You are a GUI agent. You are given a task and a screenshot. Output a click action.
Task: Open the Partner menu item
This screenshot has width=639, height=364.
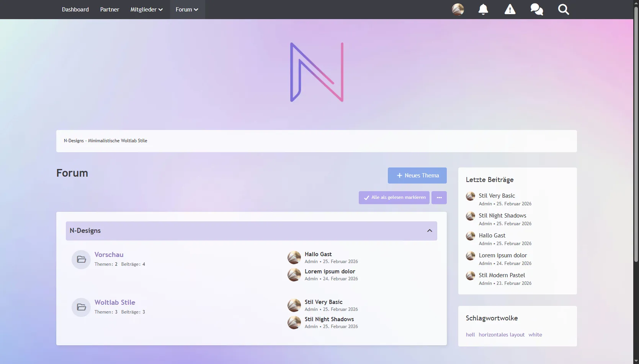[109, 10]
